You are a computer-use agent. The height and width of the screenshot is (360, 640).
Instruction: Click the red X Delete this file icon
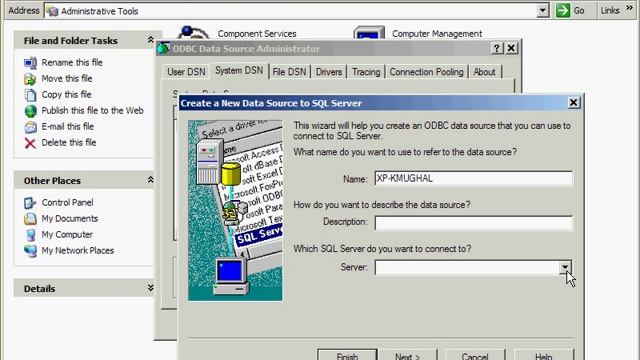30,143
